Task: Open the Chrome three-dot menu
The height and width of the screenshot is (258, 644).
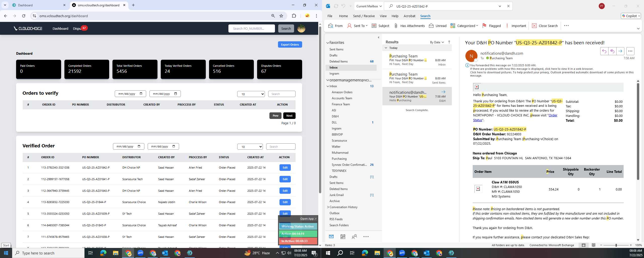Action: tap(316, 16)
